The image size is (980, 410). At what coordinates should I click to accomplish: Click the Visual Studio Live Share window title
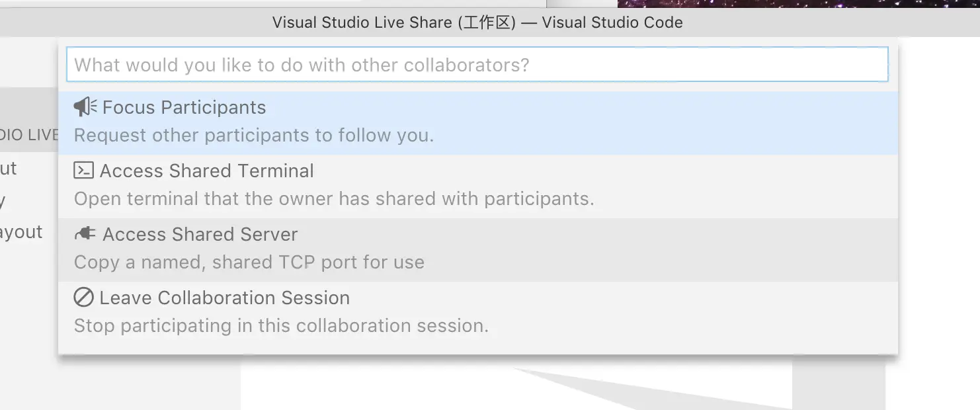pyautogui.click(x=477, y=22)
